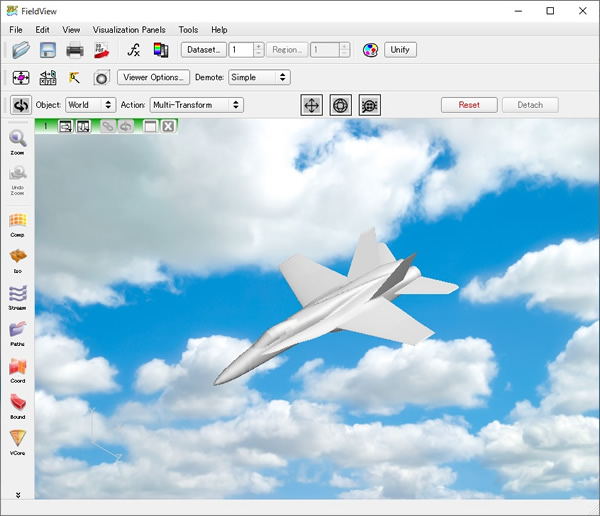600x516 pixels.
Task: Expand the Demote dropdown showing Simple
Action: click(x=258, y=77)
